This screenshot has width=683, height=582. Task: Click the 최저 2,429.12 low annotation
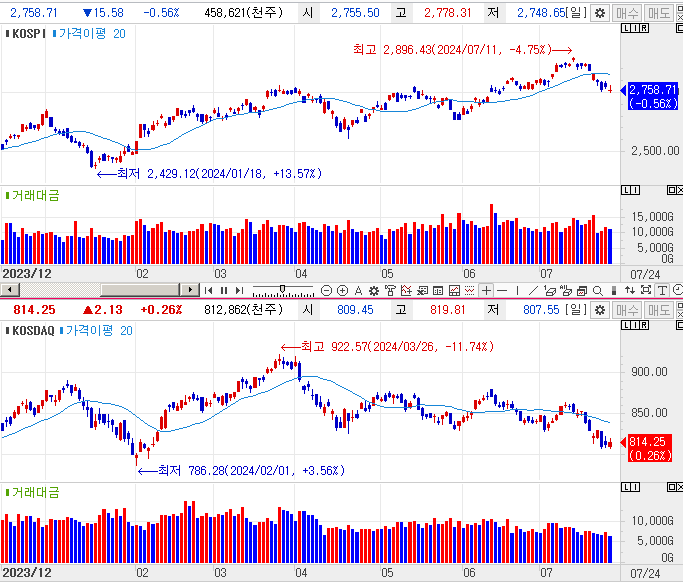tap(209, 174)
